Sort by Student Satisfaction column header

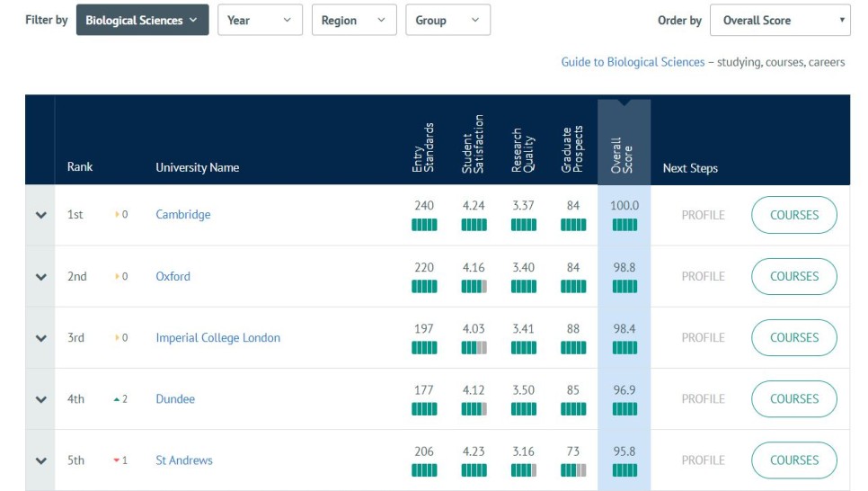click(473, 144)
